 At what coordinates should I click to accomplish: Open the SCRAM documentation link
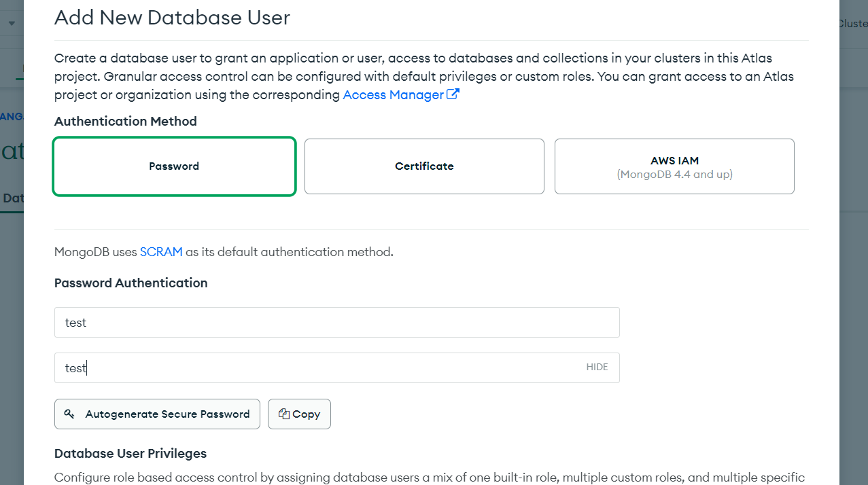(x=161, y=252)
